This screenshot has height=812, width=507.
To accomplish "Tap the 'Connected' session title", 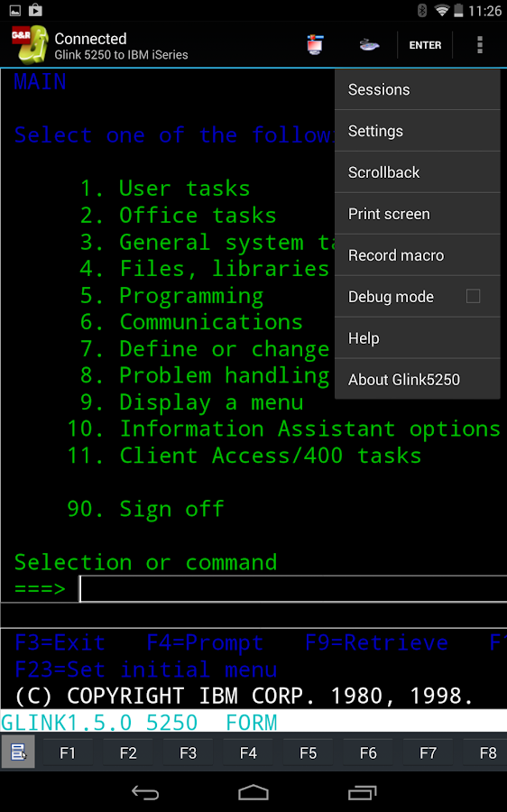I will (90, 39).
